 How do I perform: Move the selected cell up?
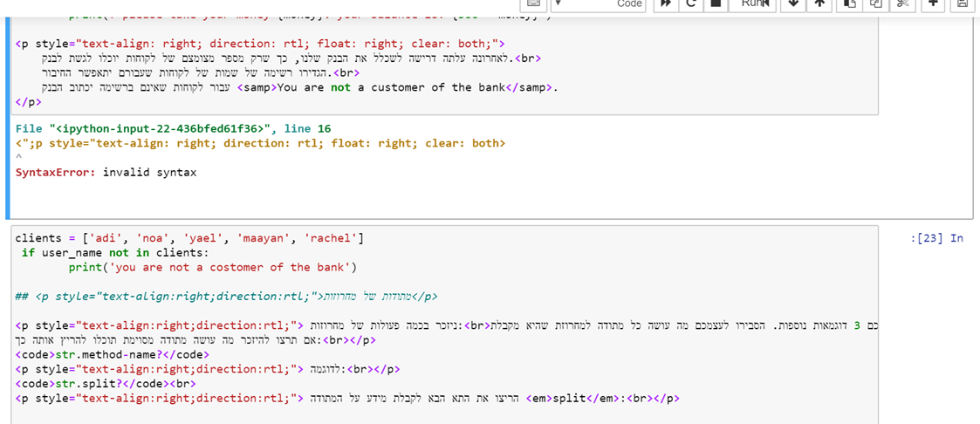(819, 3)
